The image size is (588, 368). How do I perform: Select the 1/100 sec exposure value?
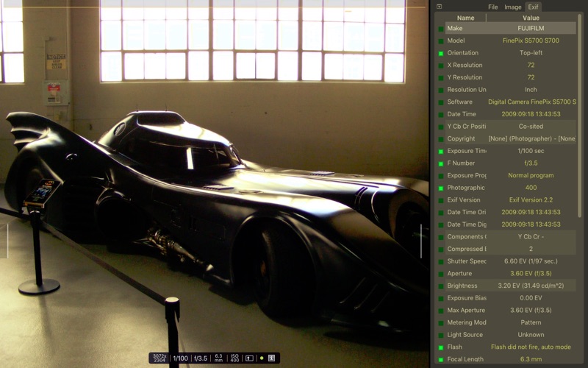[x=531, y=151]
